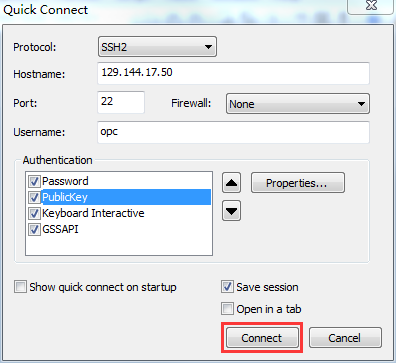
Task: Open authentication Properties button
Action: (298, 183)
